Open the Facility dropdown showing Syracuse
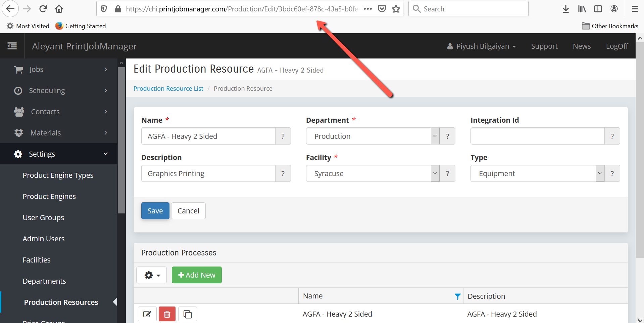644x323 pixels. pyautogui.click(x=373, y=173)
